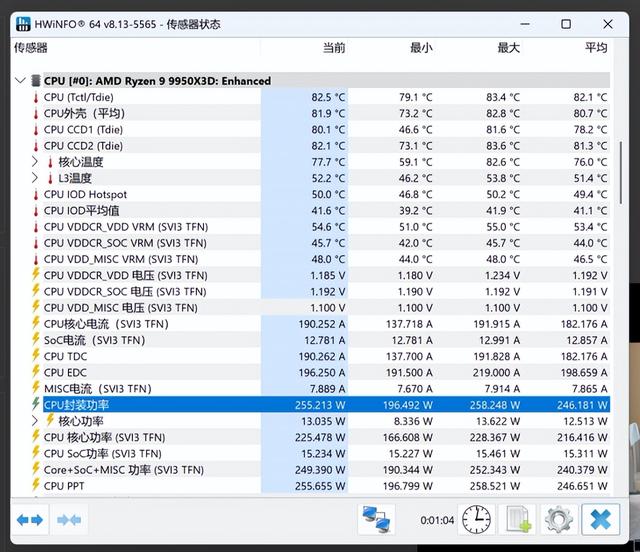640x552 pixels.
Task: Click the vertical scrollbar thumb
Action: point(621,173)
